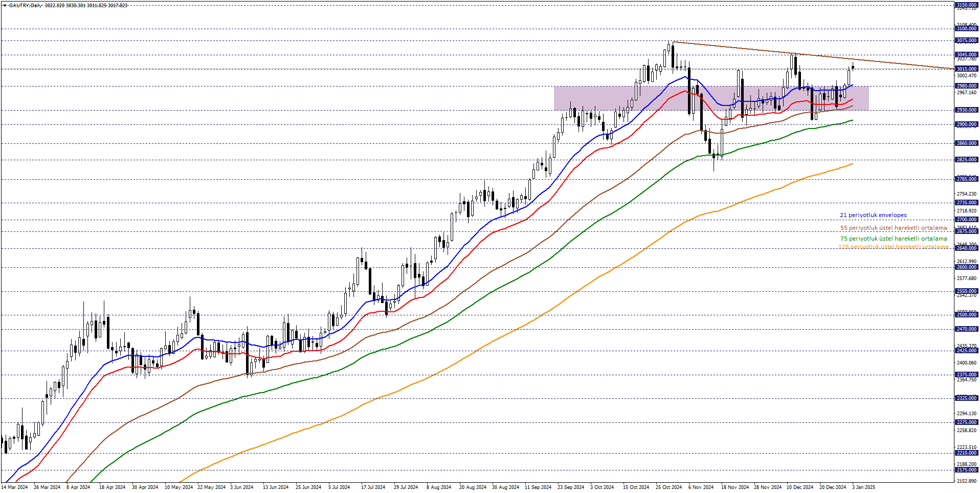Click the 2825.000 price level label
Image resolution: width=980 pixels, height=493 pixels.
tap(967, 160)
